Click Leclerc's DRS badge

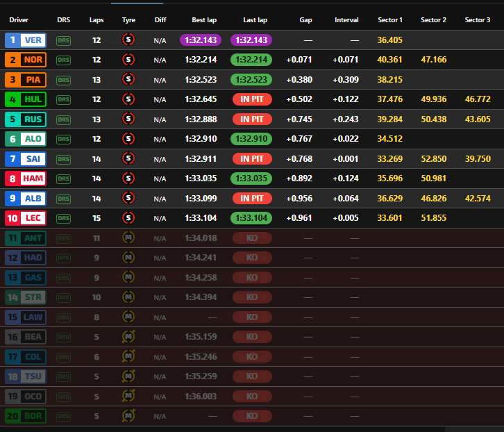point(63,219)
